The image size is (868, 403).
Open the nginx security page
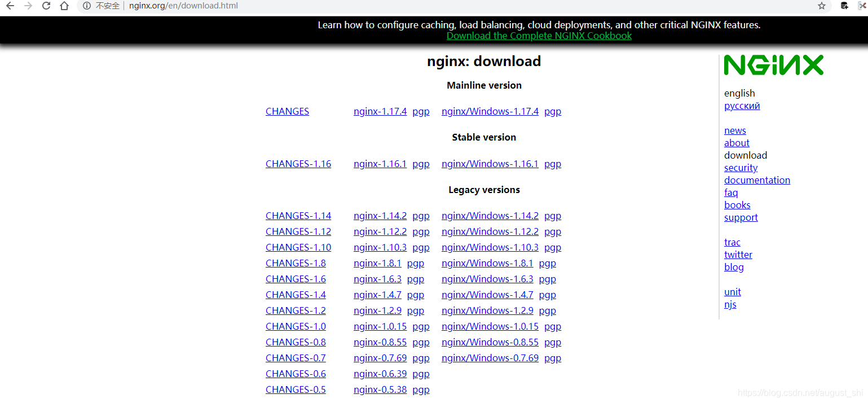tap(741, 168)
